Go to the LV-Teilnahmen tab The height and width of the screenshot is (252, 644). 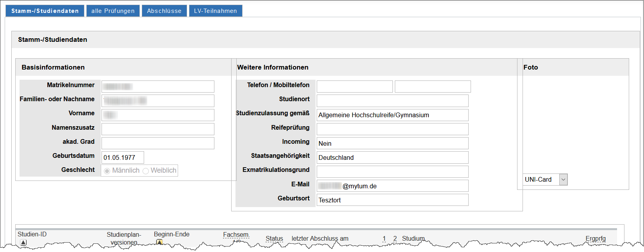(215, 11)
